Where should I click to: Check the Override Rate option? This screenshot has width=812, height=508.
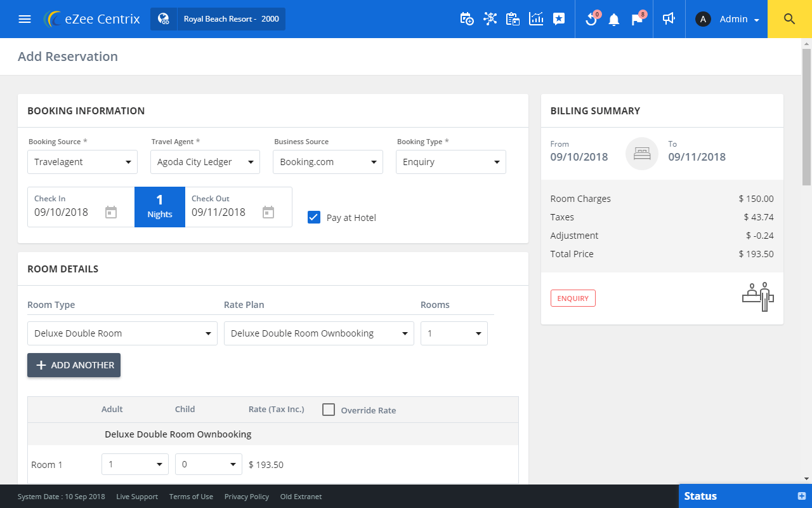328,410
